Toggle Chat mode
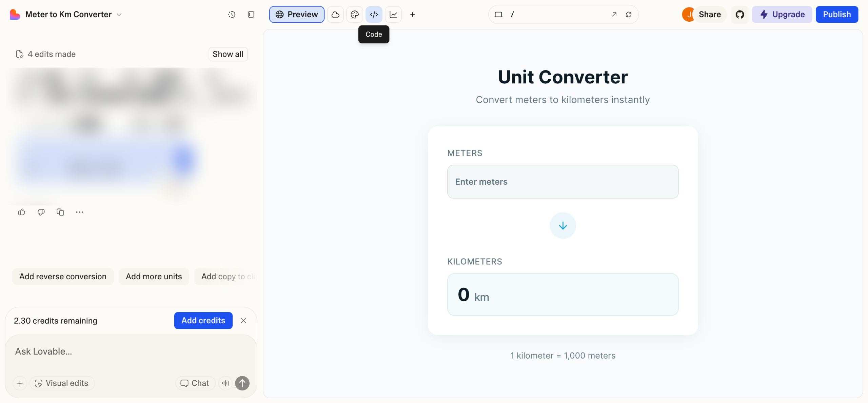The height and width of the screenshot is (403, 868). pyautogui.click(x=195, y=383)
